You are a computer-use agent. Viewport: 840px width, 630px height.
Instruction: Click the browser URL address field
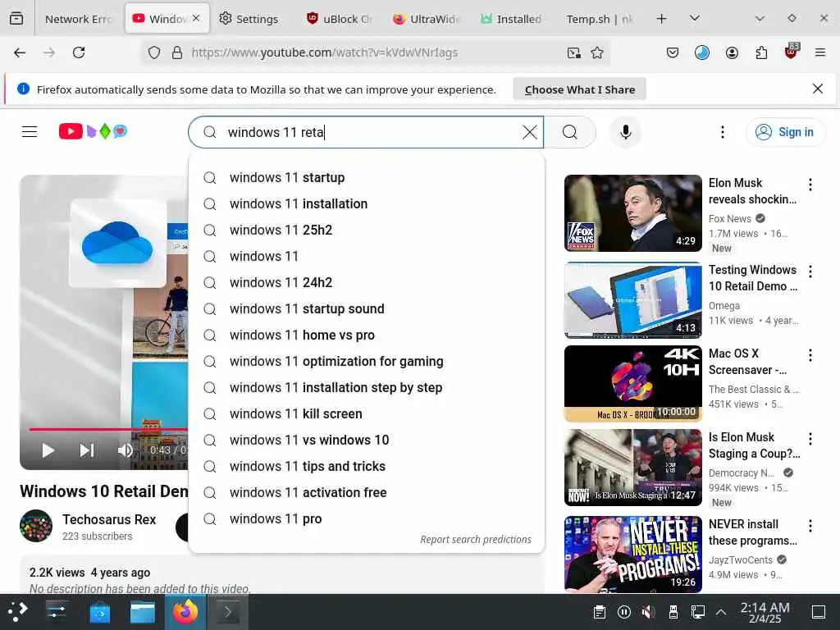(x=375, y=52)
